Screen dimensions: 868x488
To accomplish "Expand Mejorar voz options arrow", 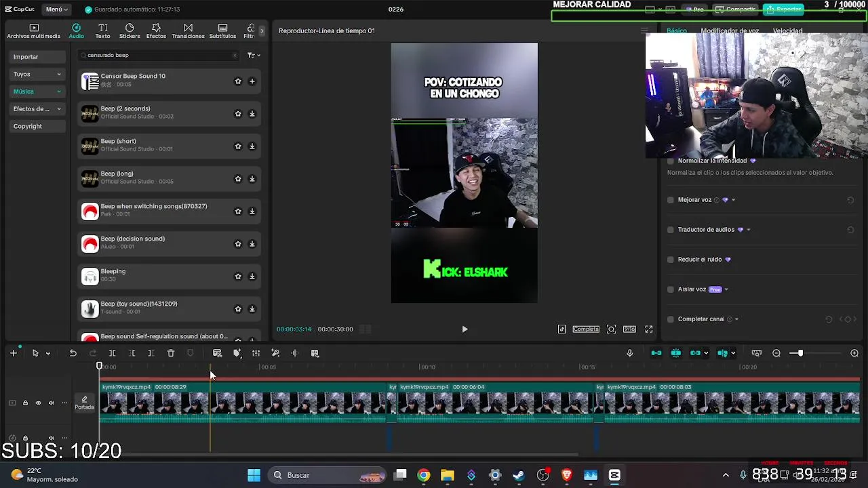I will click(x=733, y=200).
